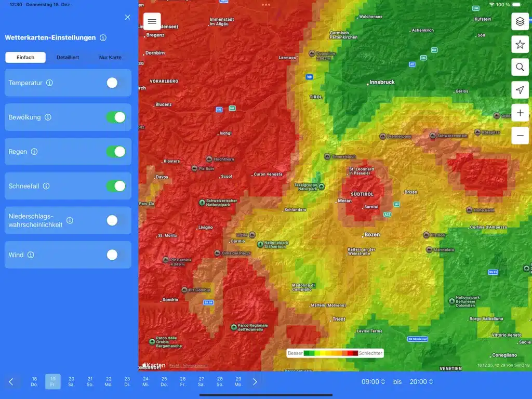The height and width of the screenshot is (399, 532).
Task: Show info icon next to Bewölkung
Action: click(x=48, y=117)
